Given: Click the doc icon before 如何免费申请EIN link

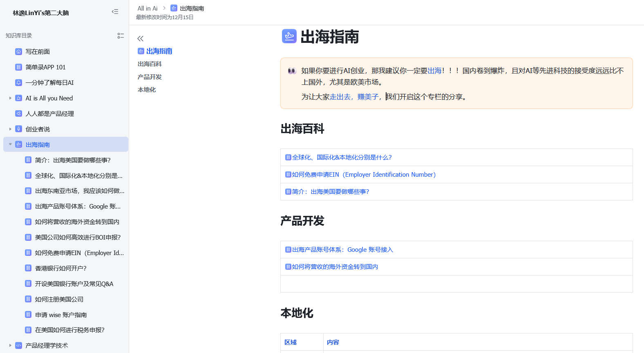Looking at the screenshot, I should (288, 175).
